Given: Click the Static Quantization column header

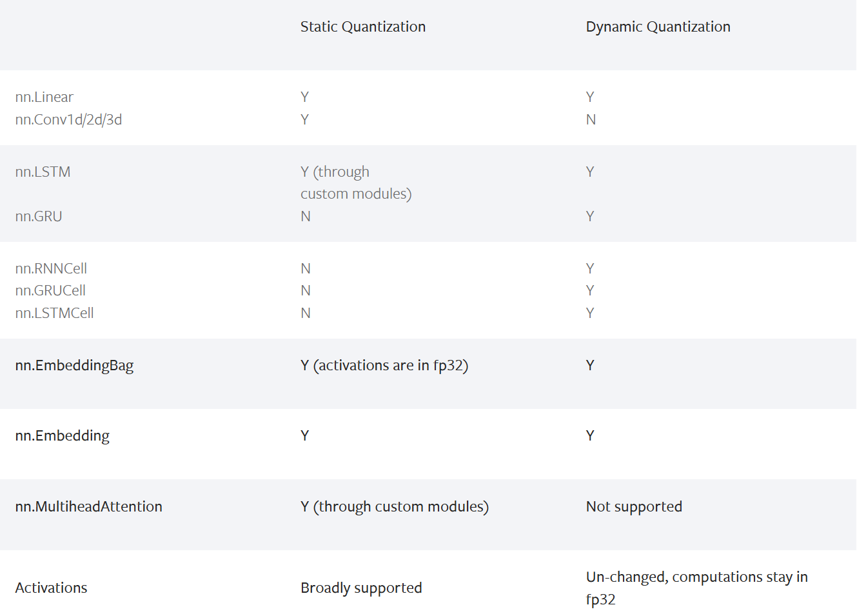Looking at the screenshot, I should pyautogui.click(x=362, y=27).
